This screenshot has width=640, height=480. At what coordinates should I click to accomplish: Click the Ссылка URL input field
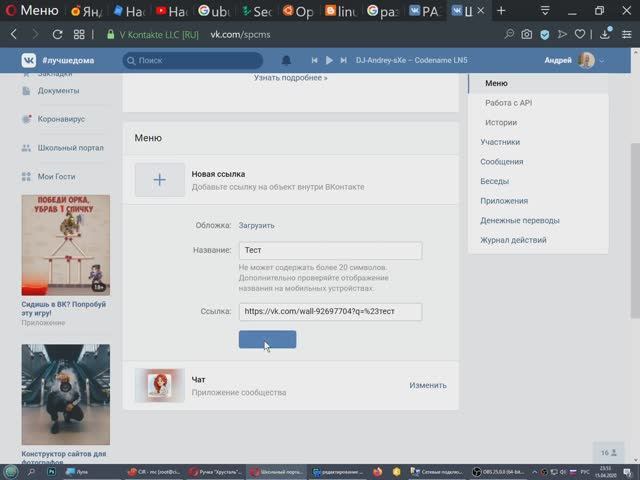click(330, 312)
